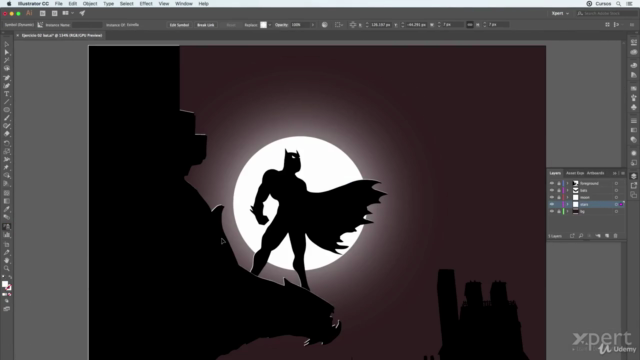This screenshot has height=360, width=640.
Task: Select the Zoom magnifier tool
Action: tap(7, 269)
